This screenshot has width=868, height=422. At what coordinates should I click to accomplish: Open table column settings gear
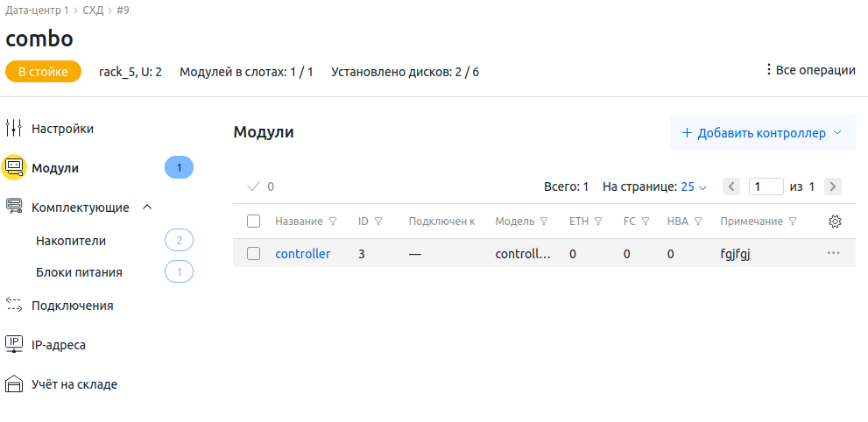tap(835, 222)
